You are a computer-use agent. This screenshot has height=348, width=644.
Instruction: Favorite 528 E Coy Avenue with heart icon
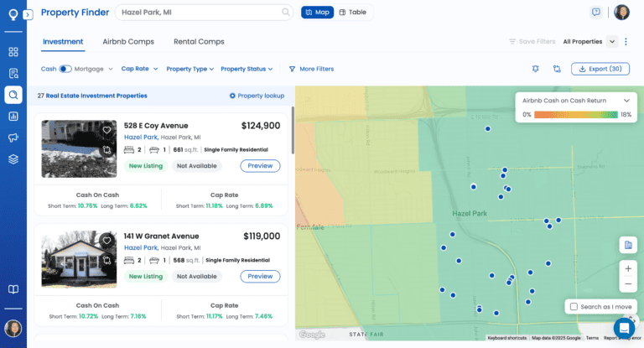106,130
